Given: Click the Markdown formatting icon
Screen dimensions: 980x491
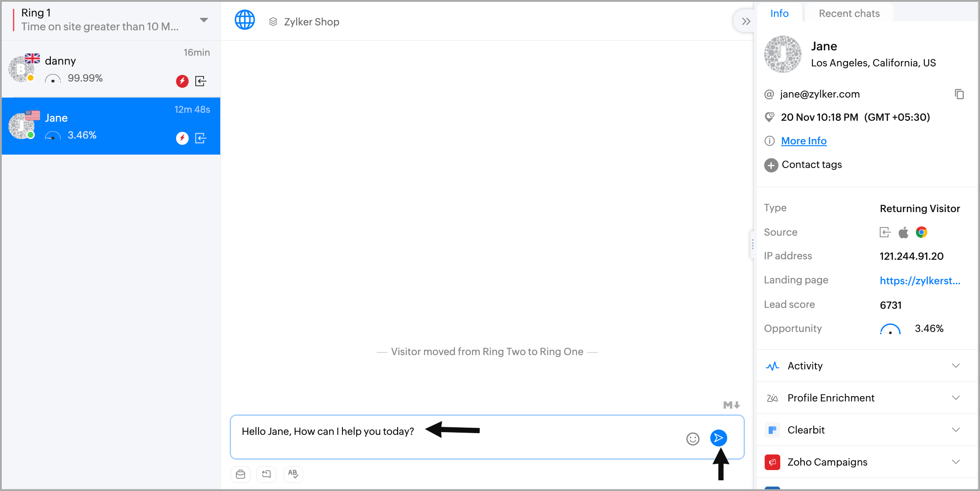Looking at the screenshot, I should tap(731, 405).
